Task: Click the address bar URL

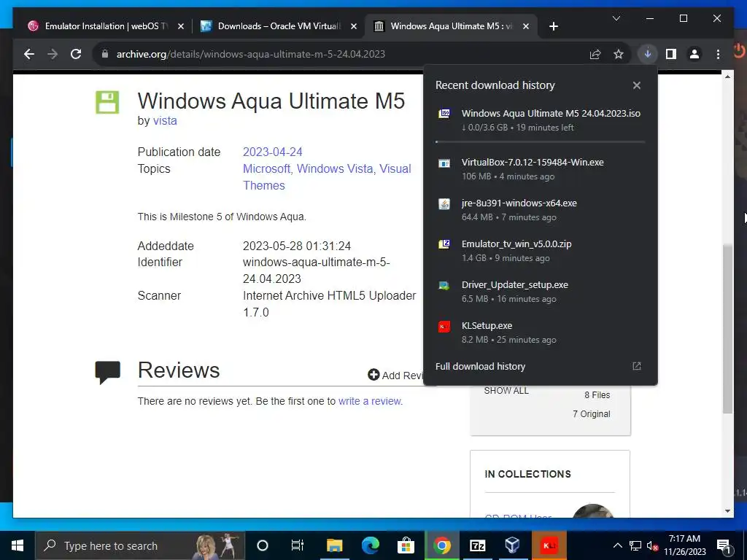Action: coord(251,54)
